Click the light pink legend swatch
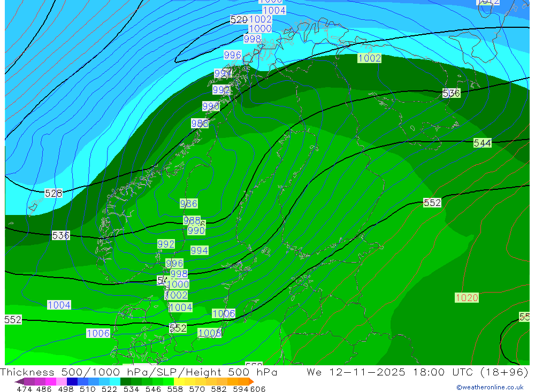 (x=62, y=381)
